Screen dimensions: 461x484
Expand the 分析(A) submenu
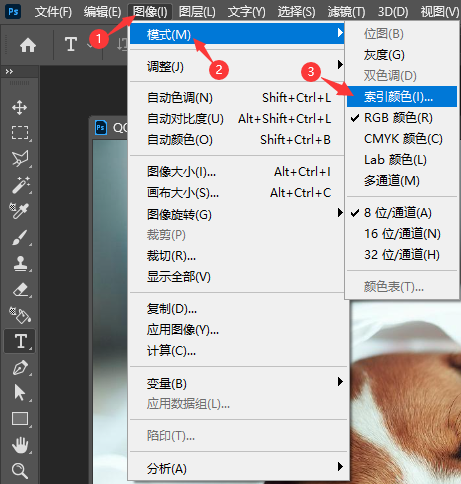click(237, 468)
